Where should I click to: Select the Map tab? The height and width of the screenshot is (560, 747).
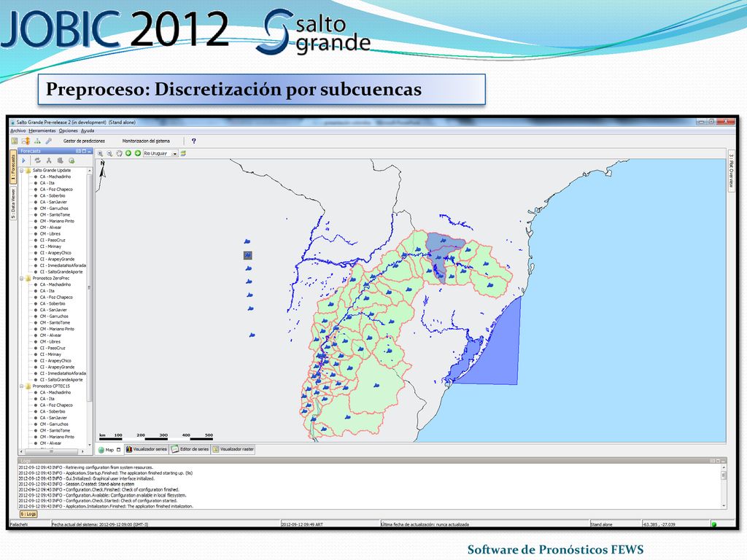click(x=109, y=449)
